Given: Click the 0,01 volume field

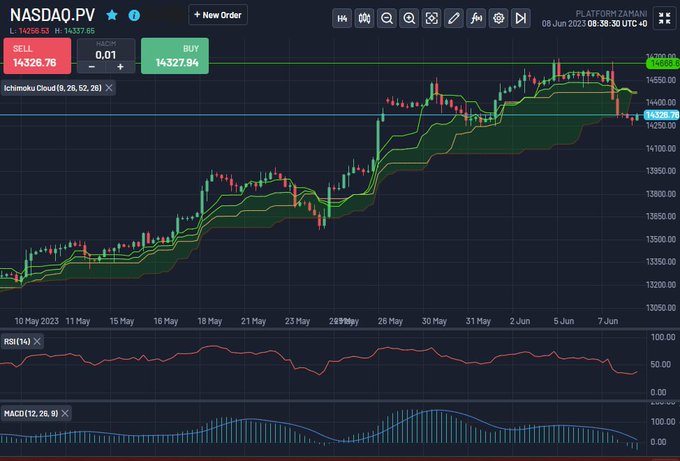Looking at the screenshot, I should click(x=106, y=55).
